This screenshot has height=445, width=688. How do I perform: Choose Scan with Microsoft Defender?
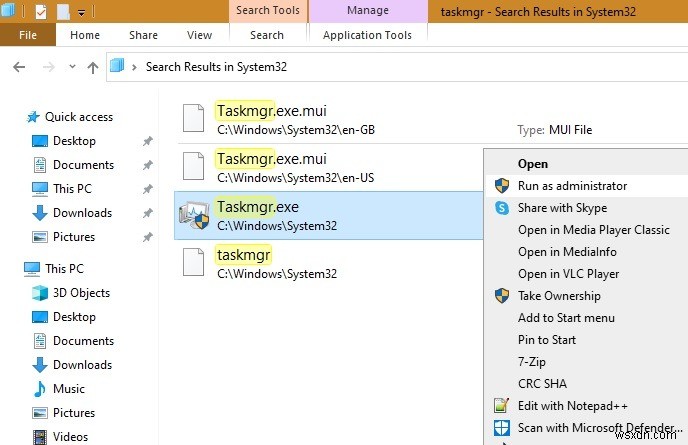tap(600, 427)
